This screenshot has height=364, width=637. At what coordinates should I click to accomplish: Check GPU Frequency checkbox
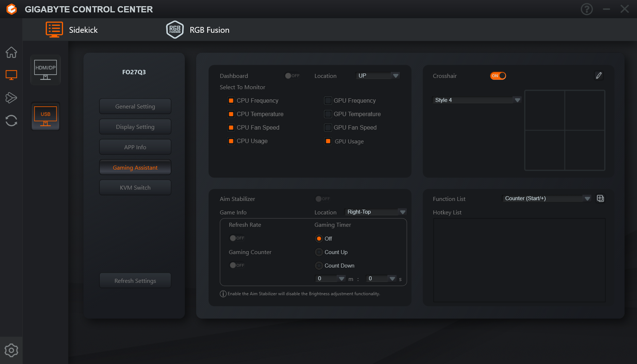click(x=328, y=100)
